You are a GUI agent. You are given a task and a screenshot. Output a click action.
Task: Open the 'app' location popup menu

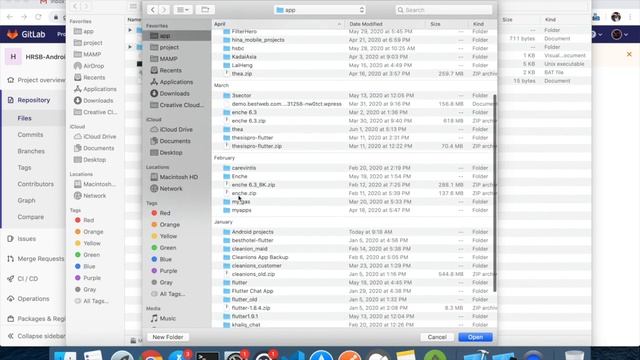pyautogui.click(x=320, y=10)
